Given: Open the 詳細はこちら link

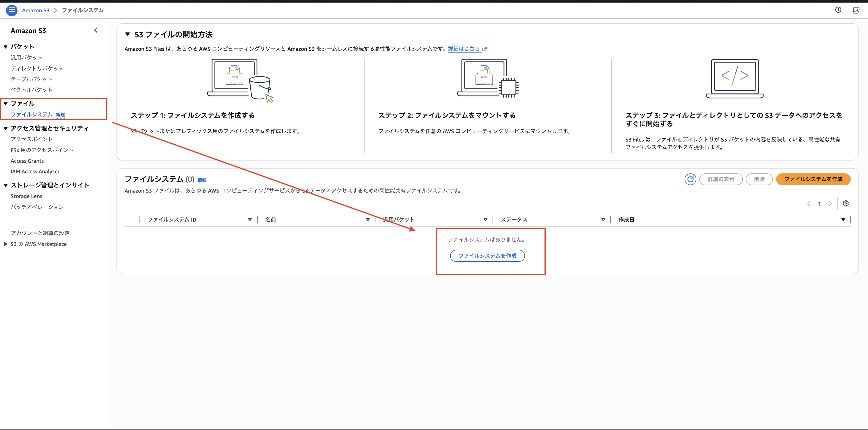Looking at the screenshot, I should tap(464, 49).
